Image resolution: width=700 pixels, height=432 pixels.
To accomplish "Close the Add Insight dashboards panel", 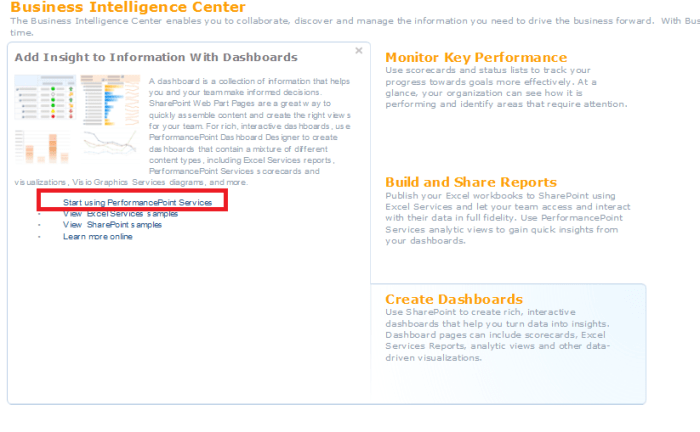I will click(359, 50).
